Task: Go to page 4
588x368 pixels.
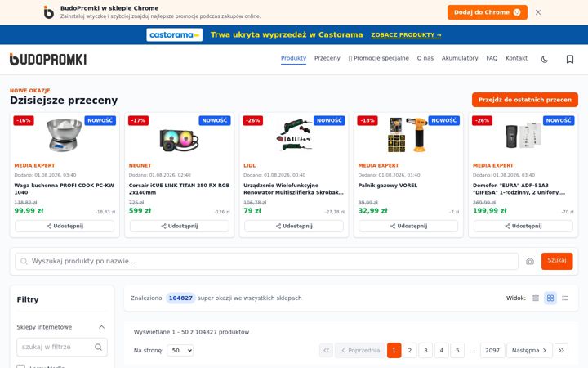Action: pos(441,350)
